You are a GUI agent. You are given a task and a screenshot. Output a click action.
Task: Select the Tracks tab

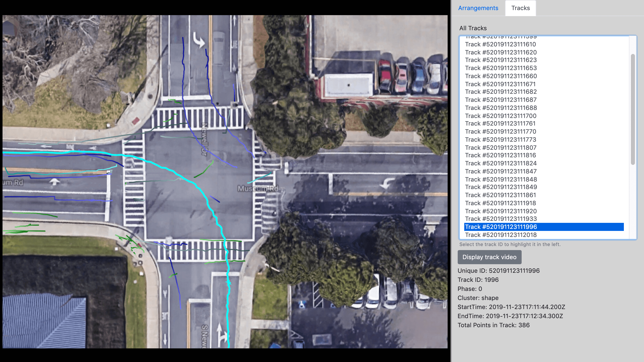520,8
